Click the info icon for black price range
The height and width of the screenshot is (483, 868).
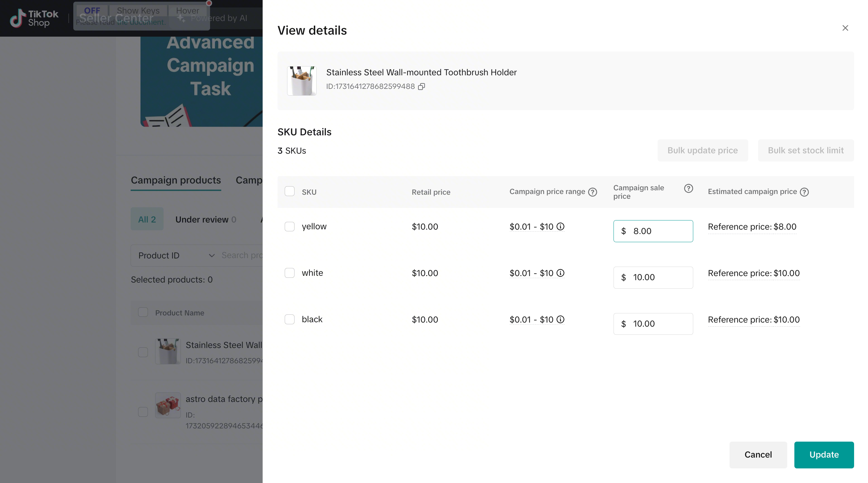click(561, 320)
